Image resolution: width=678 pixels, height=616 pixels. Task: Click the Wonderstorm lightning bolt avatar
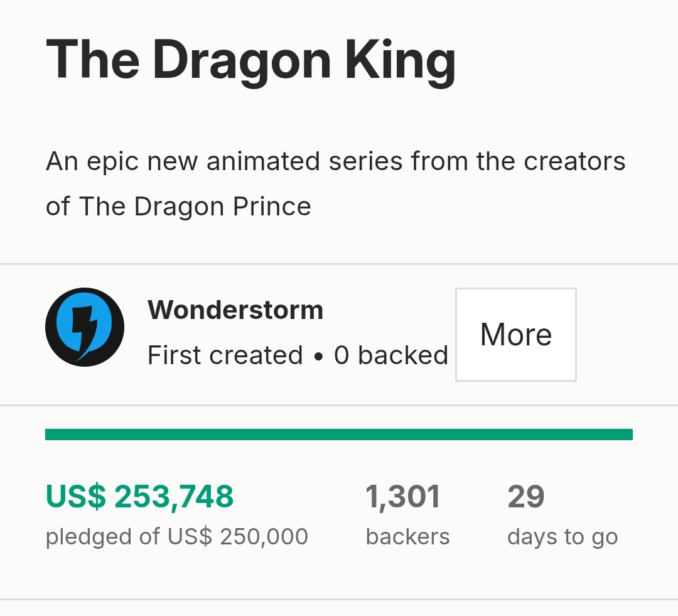(x=85, y=327)
